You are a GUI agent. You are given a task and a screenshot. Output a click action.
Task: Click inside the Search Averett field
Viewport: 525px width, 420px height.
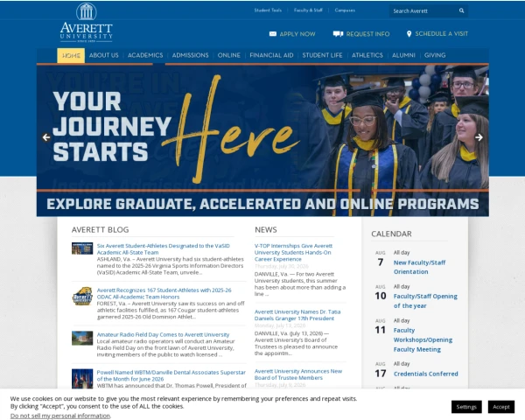point(423,11)
